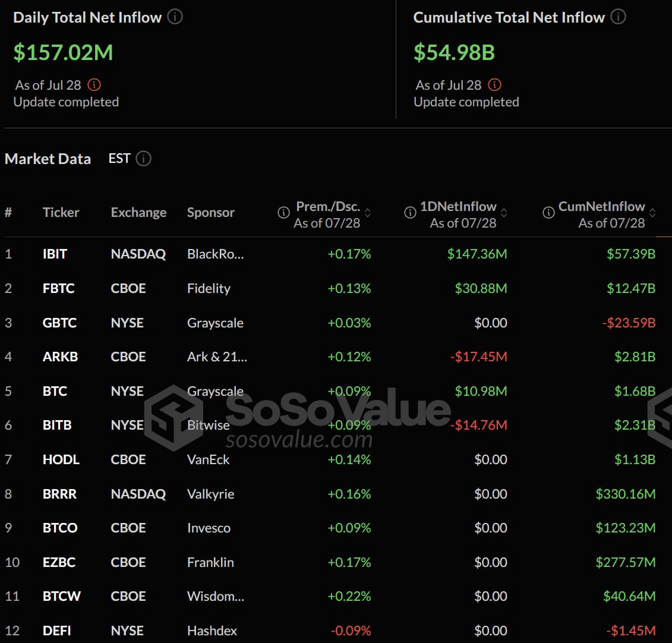Image resolution: width=672 pixels, height=643 pixels.
Task: Click the $54.98B cumulative inflow value
Action: tap(455, 53)
